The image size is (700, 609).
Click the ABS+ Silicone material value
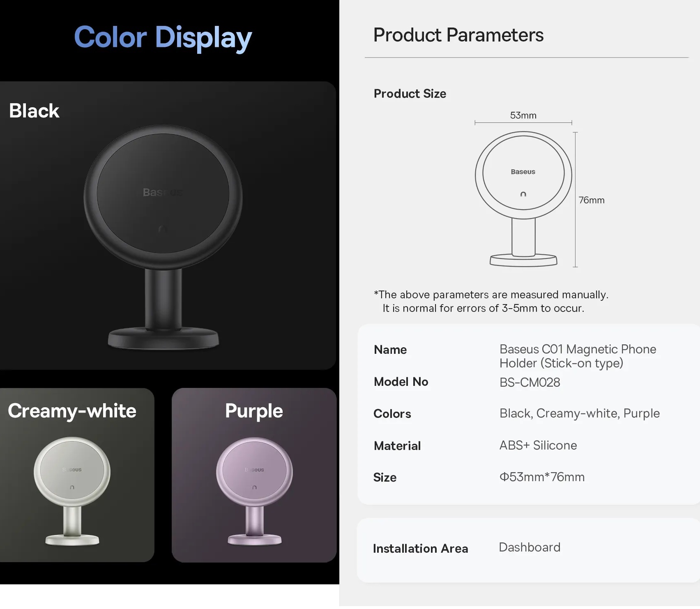[x=538, y=445]
